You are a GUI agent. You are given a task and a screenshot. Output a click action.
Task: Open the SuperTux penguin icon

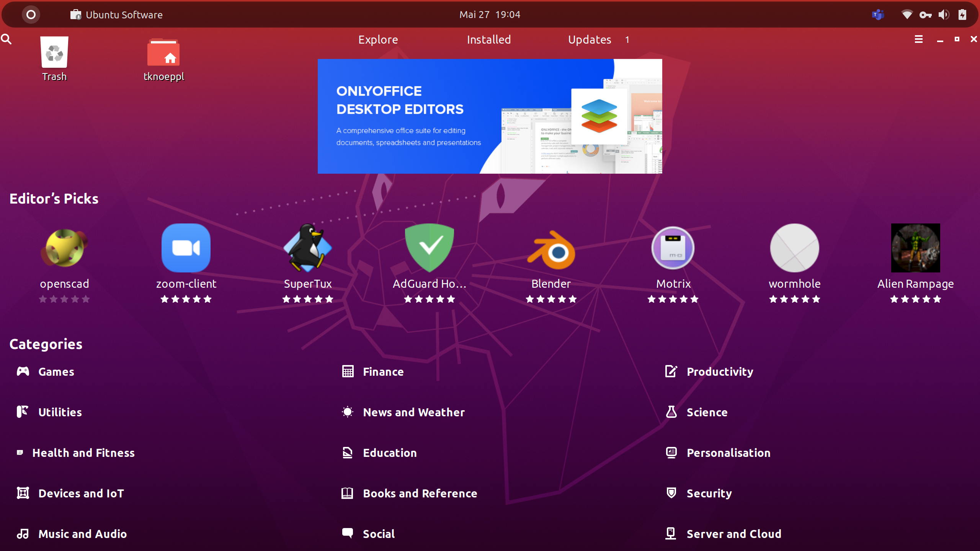click(308, 248)
